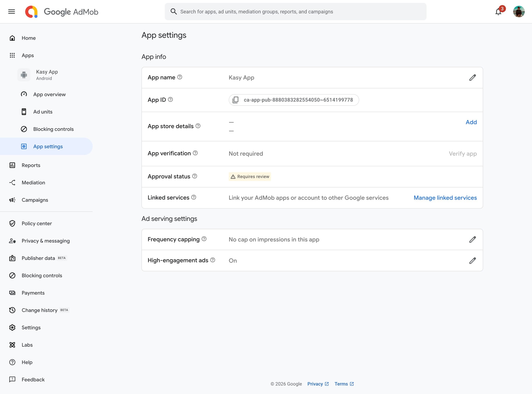Screen dimensions: 532x394
Task: Click the Home house icon
Action: pos(12,38)
